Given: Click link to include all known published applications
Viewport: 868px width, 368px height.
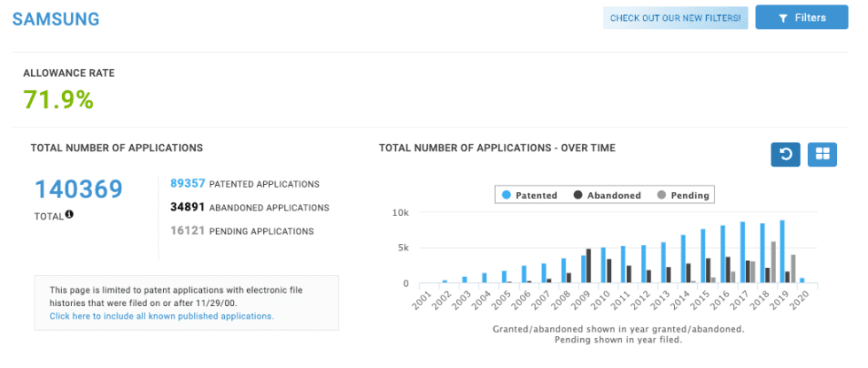Looking at the screenshot, I should click(161, 317).
